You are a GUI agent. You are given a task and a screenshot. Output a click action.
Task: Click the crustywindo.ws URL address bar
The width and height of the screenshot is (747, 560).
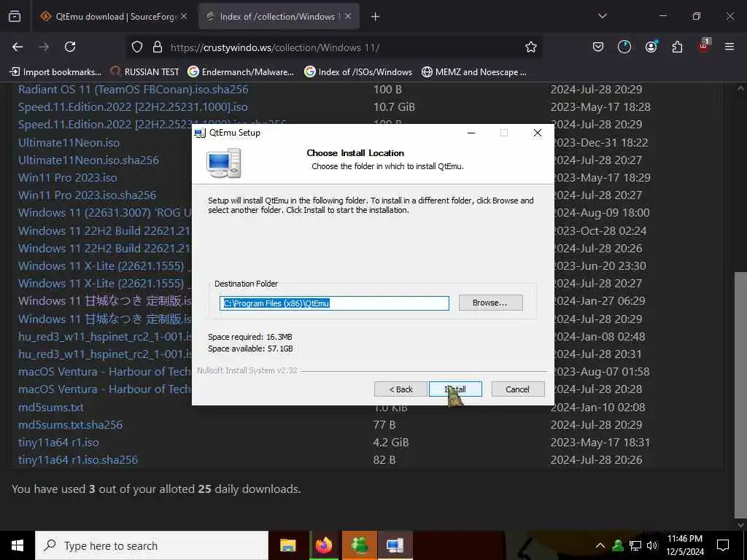pyautogui.click(x=275, y=47)
